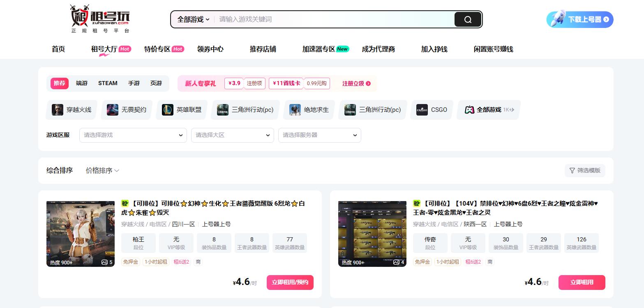The image size is (644, 308).
Task: Click the 英雄联盟 game icon
Action: tap(168, 110)
